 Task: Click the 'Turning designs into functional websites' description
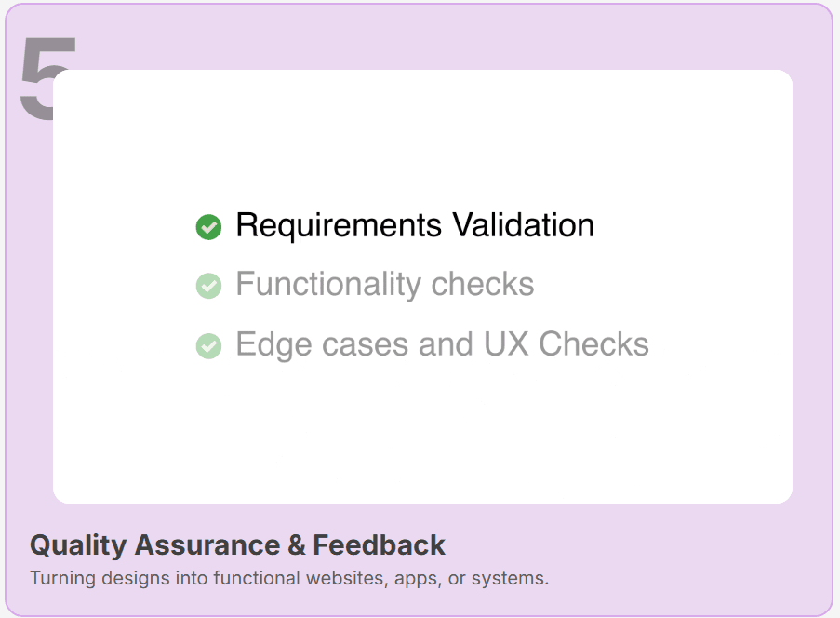[x=289, y=578]
